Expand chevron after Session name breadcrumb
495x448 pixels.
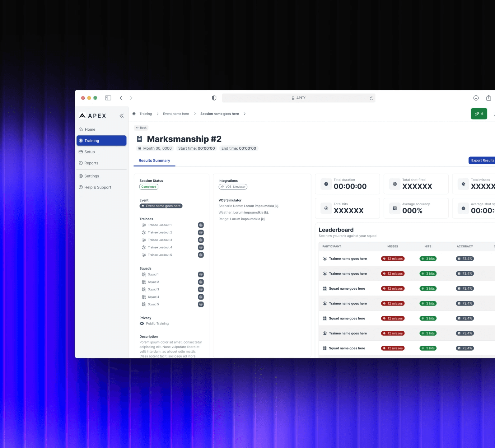pos(245,114)
